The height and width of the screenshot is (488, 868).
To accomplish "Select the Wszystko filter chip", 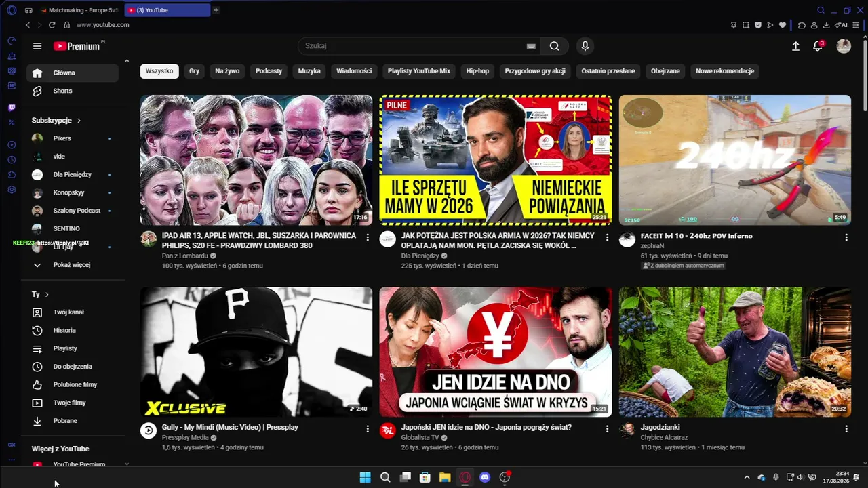I will (159, 71).
